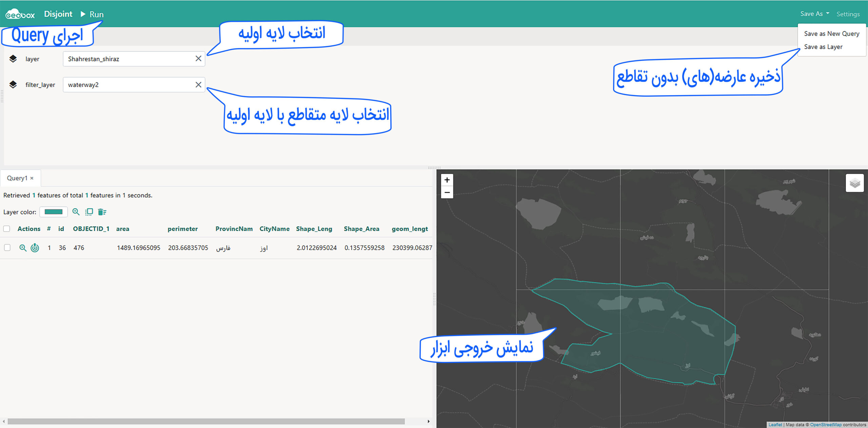Close the Query1 tab
Screen dimensions: 868x428
click(x=32, y=178)
